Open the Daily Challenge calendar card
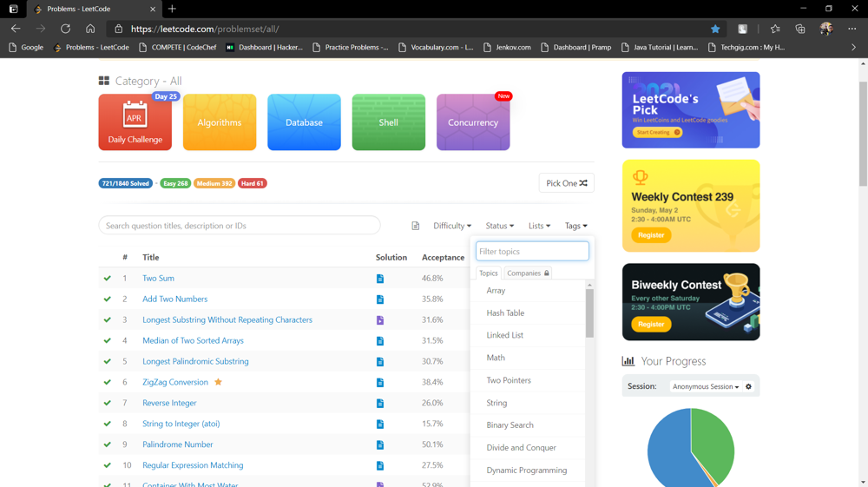This screenshot has width=868, height=487. (135, 122)
